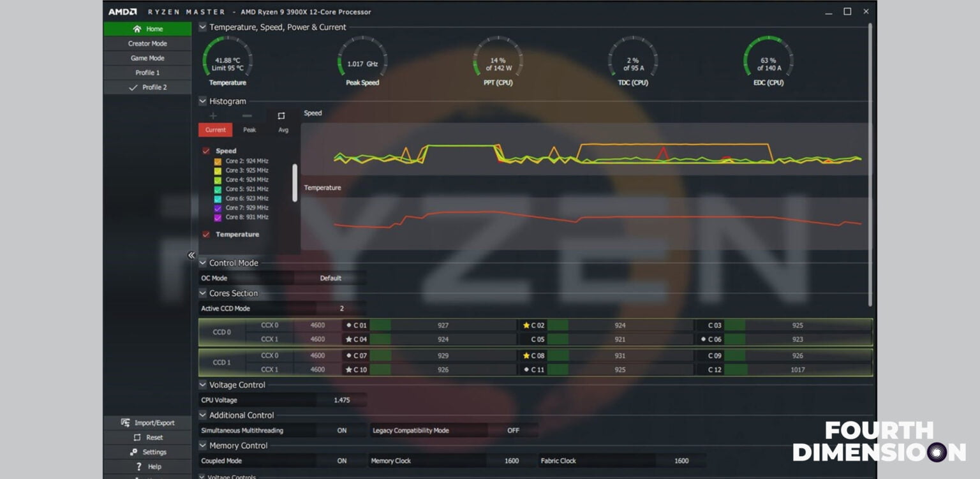Switch to Game Mode profile
The height and width of the screenshot is (479, 980).
click(147, 58)
